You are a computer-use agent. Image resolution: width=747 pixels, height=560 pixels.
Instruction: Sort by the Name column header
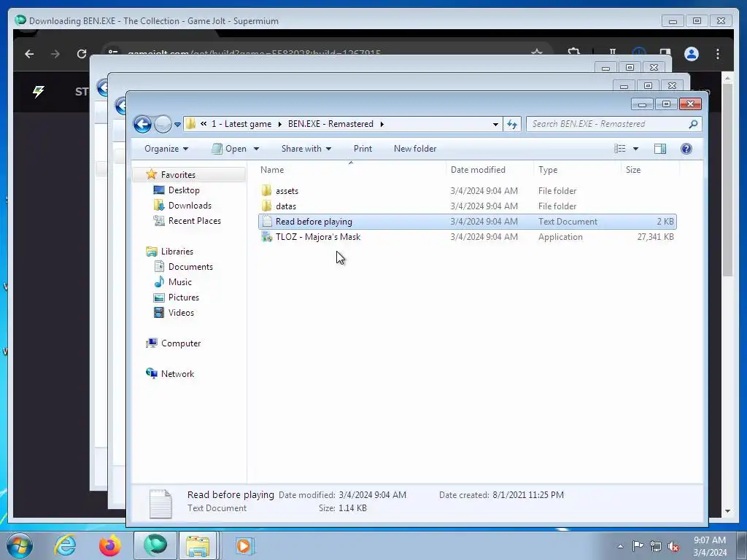[x=272, y=169]
